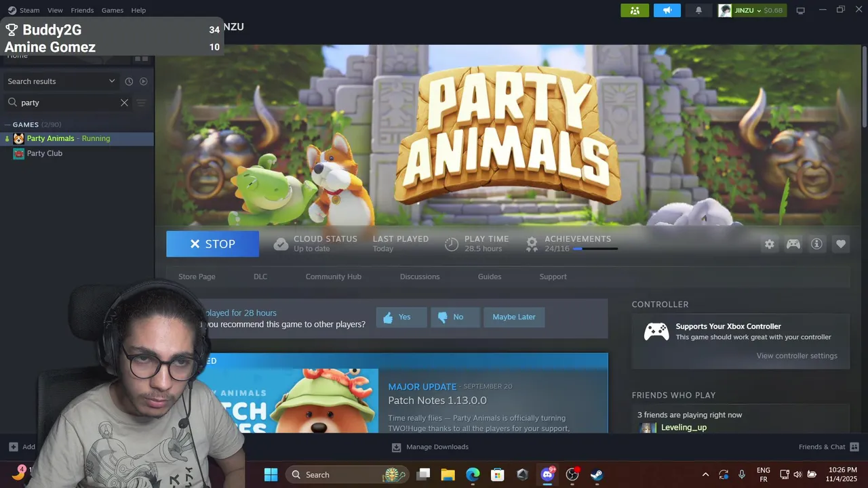Expand the Search results dropdown
Image resolution: width=868 pixels, height=488 pixels.
pyautogui.click(x=61, y=81)
